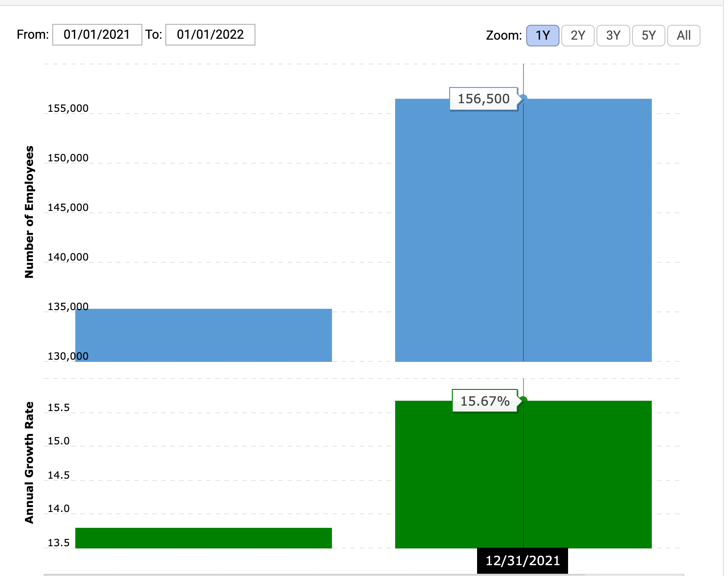Click the 155,000 axis label
This screenshot has width=728, height=576.
(68, 108)
